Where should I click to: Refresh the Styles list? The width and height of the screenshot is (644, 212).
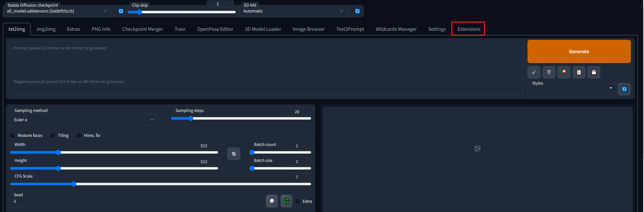[624, 89]
